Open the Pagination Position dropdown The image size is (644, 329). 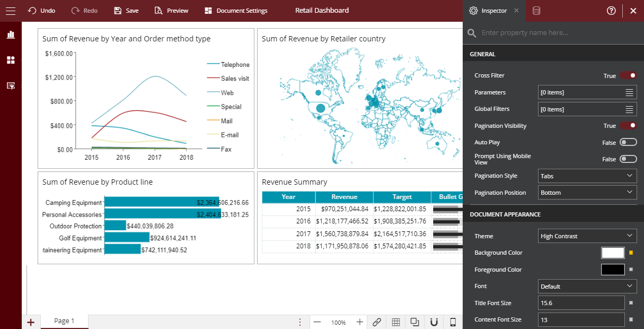pyautogui.click(x=587, y=193)
